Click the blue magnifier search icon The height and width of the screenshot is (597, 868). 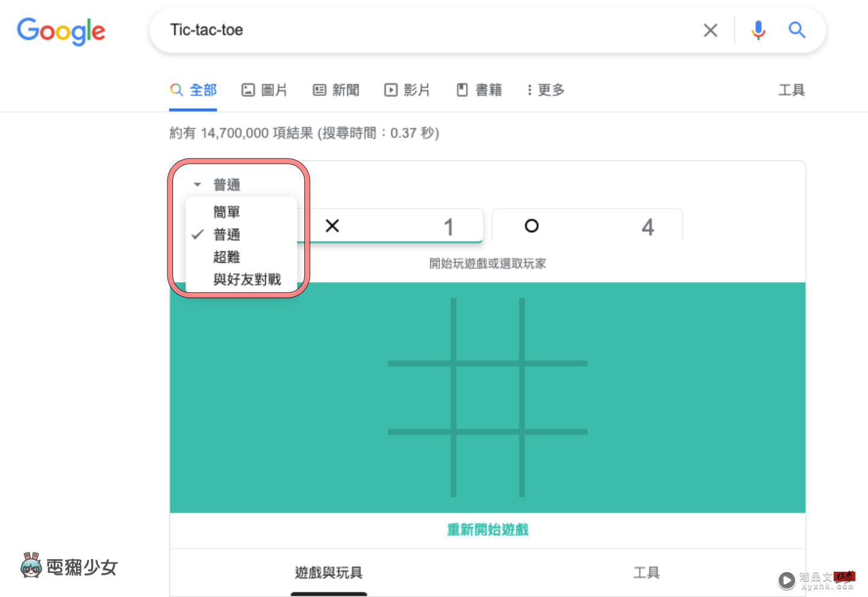(x=797, y=30)
